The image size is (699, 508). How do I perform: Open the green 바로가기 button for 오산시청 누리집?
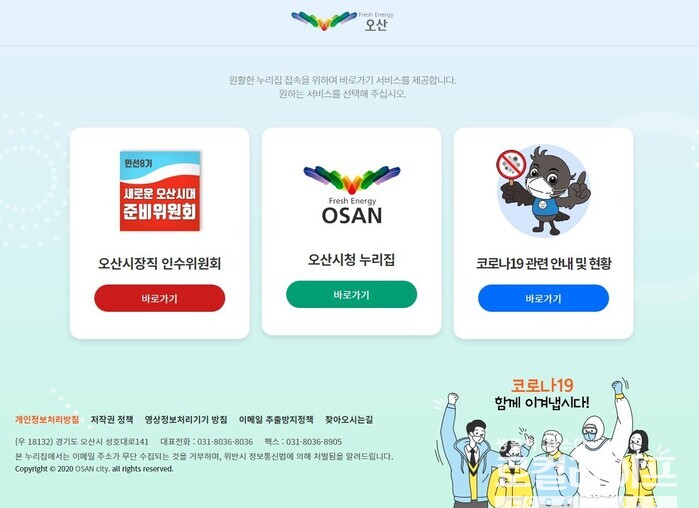pyautogui.click(x=351, y=295)
